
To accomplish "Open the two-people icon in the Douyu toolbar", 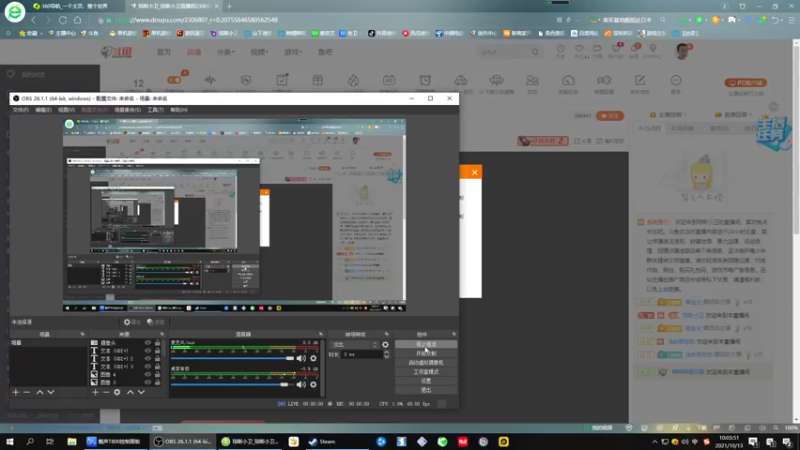I will point(532,80).
